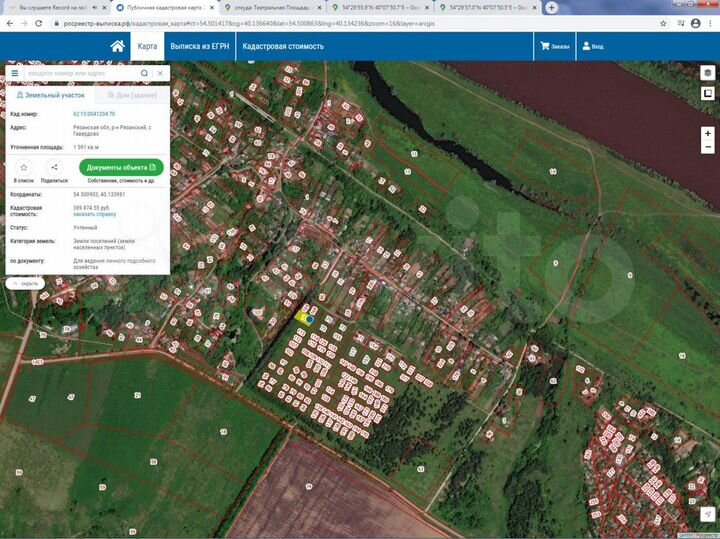The image size is (720, 539).
Task: Close the 54°29'55.9"N Google Maps tab
Action: click(427, 8)
